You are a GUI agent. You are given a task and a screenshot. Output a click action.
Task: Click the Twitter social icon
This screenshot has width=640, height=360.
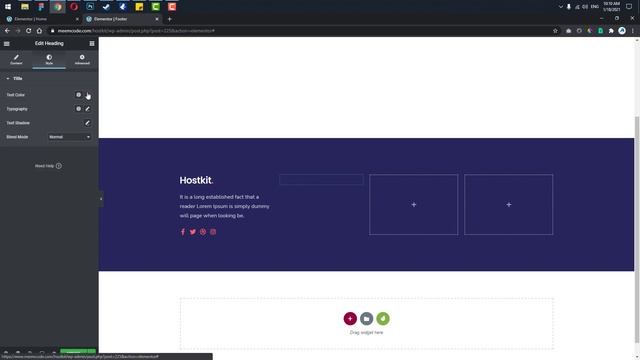pos(193,232)
